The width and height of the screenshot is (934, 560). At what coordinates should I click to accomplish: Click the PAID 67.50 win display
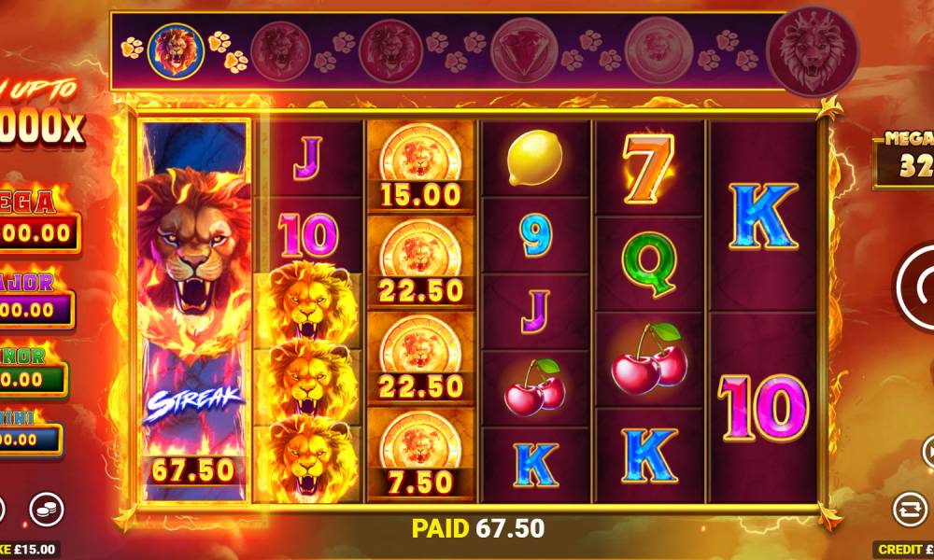(478, 528)
